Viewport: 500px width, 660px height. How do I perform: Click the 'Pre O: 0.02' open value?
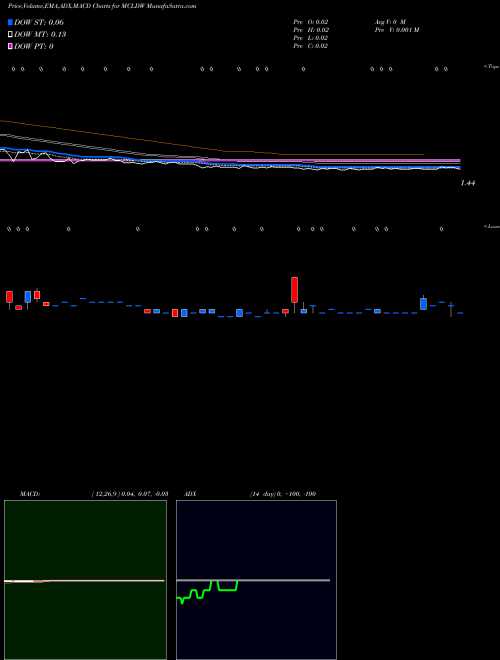point(311,22)
